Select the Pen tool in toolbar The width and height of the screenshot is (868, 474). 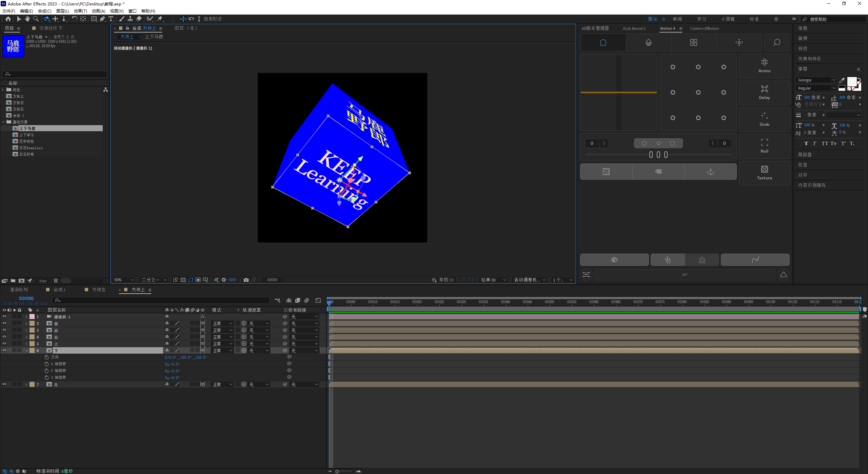click(102, 19)
